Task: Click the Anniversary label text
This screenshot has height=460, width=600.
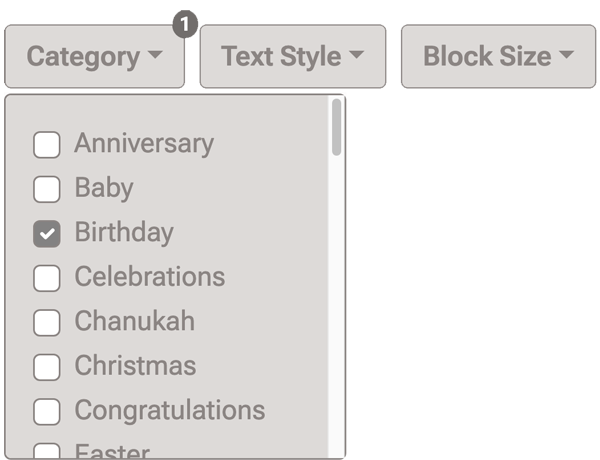Action: [x=144, y=144]
